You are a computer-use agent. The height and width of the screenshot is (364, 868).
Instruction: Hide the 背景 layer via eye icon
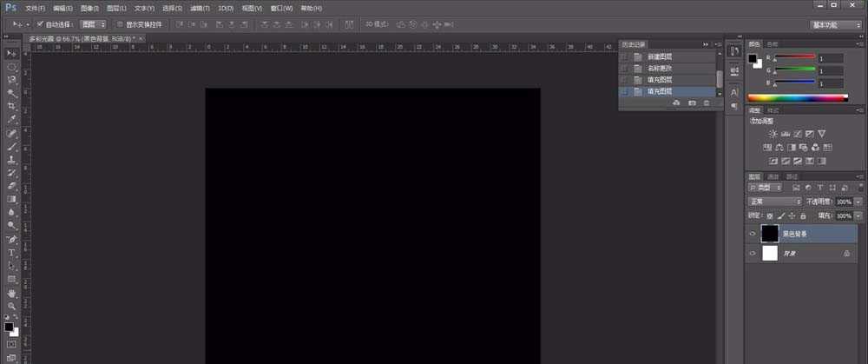(x=753, y=253)
